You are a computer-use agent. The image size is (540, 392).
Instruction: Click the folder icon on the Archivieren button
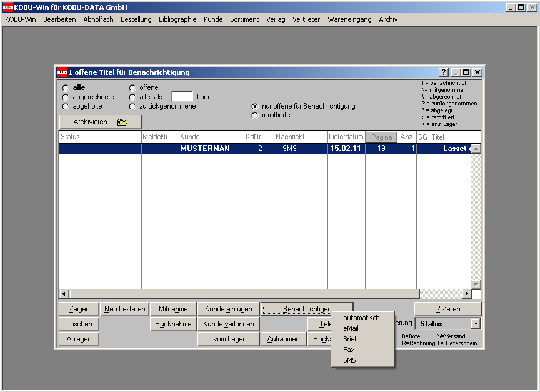[x=122, y=122]
